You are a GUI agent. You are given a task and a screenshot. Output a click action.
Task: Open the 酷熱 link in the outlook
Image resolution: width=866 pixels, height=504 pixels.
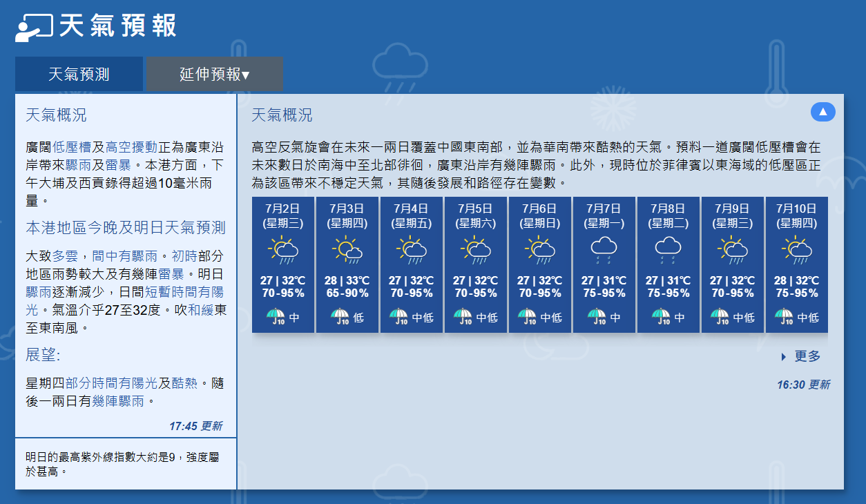185,383
